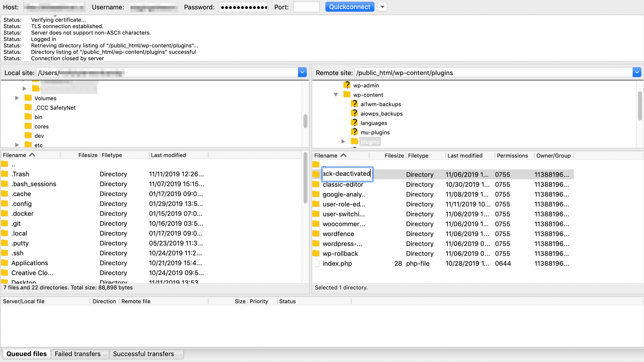The height and width of the screenshot is (362, 644).
Task: Switch to the Successful transfers tab
Action: coord(143,354)
